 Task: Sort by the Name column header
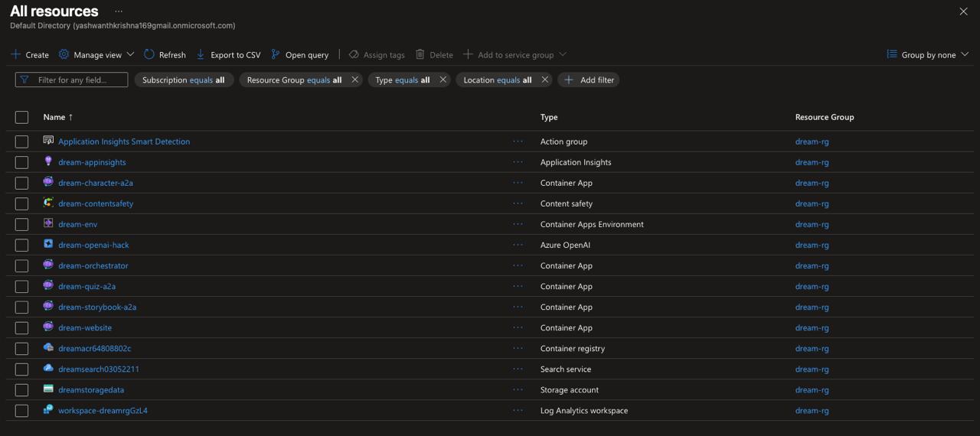tap(58, 117)
